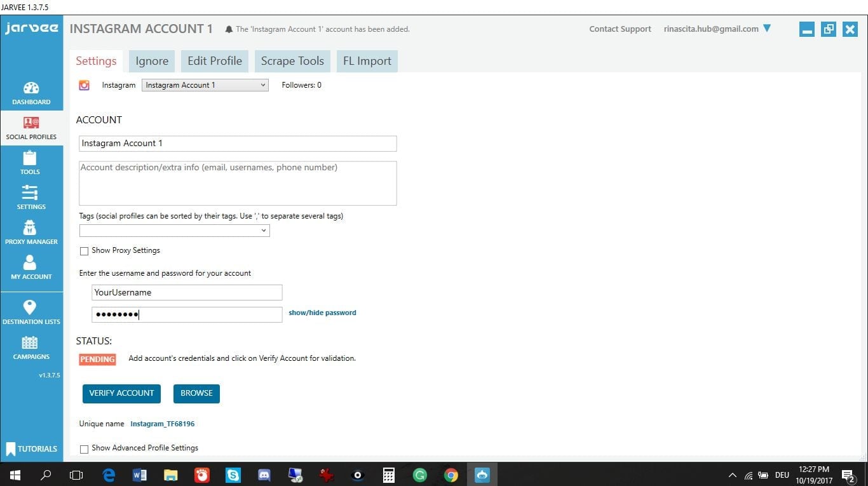Open Skype from the taskbar

point(233,475)
